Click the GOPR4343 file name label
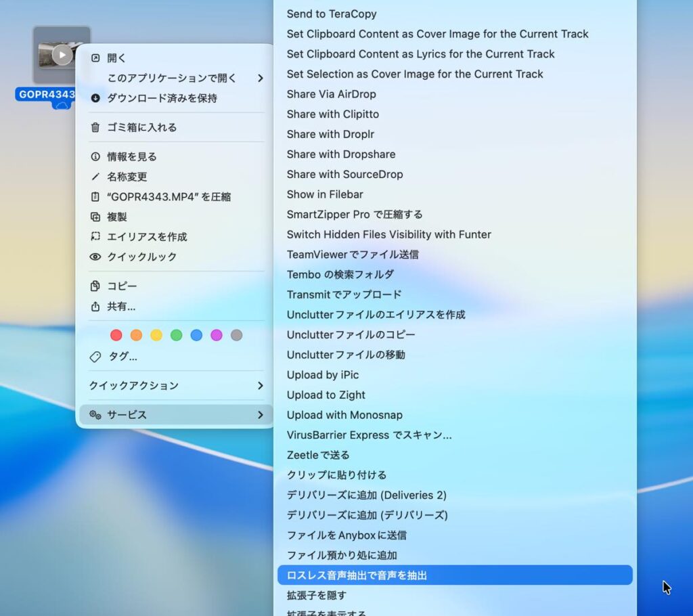Screen dimensions: 693x616 [x=46, y=95]
